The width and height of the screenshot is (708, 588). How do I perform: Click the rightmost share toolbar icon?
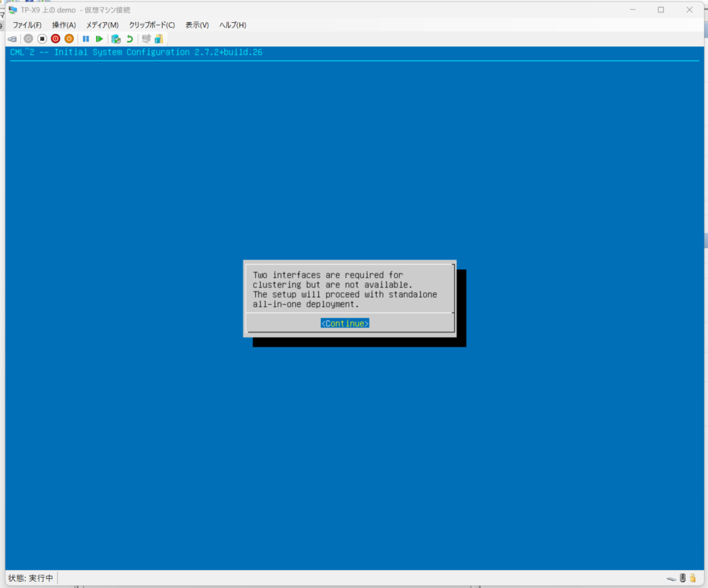[159, 39]
